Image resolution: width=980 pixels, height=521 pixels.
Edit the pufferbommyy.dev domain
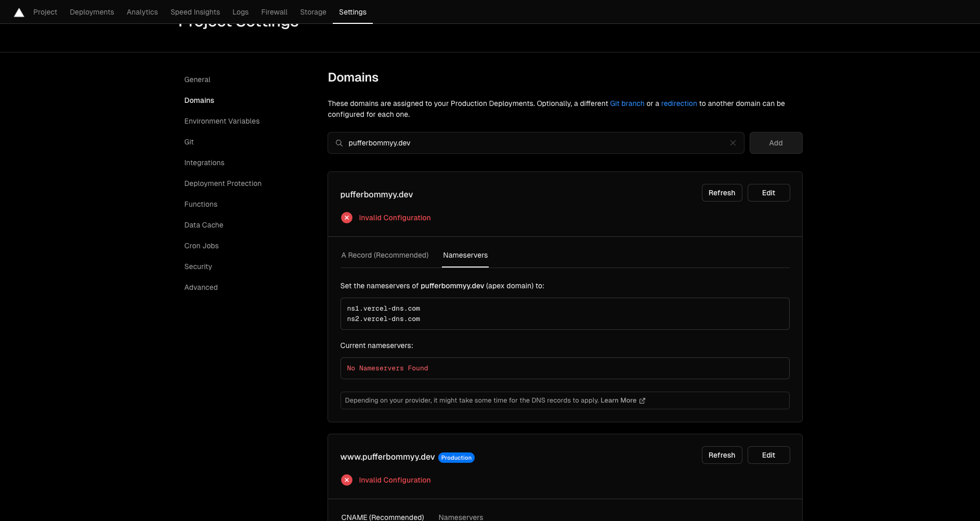pyautogui.click(x=768, y=193)
